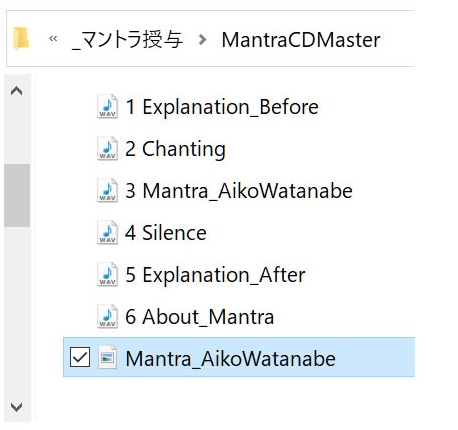Select the WAV icon of 3 Mantra_AikoWatanabe
Screen dimensions: 458x430
tap(107, 191)
